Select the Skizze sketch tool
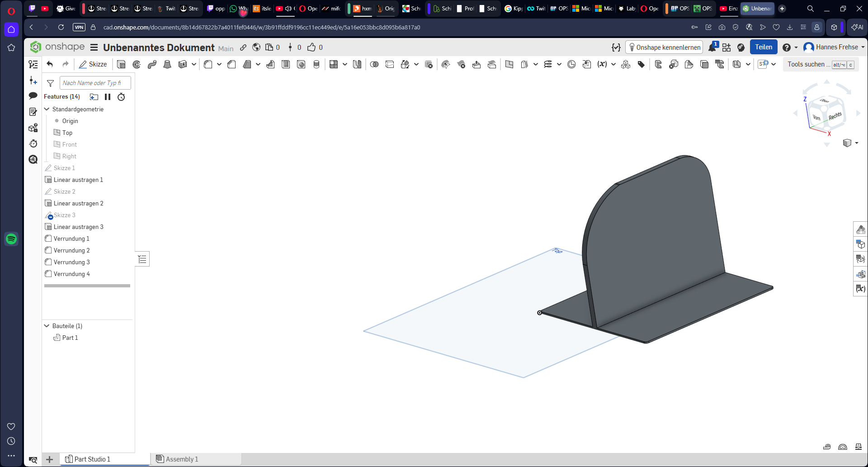 (x=93, y=64)
